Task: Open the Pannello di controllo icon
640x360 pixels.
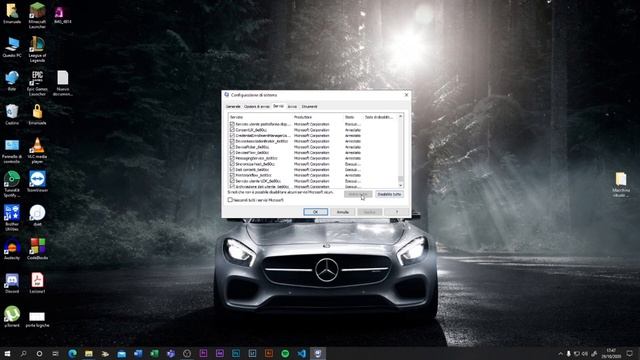Action: (12, 151)
